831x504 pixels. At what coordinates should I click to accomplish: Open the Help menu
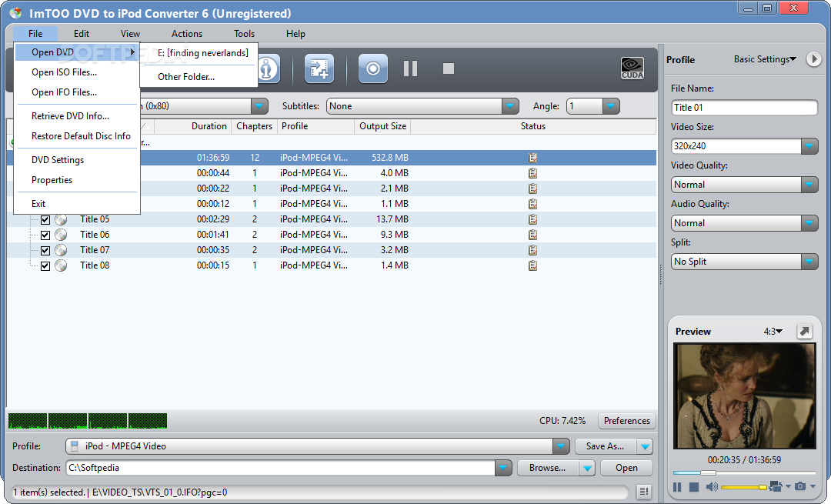[x=295, y=33]
